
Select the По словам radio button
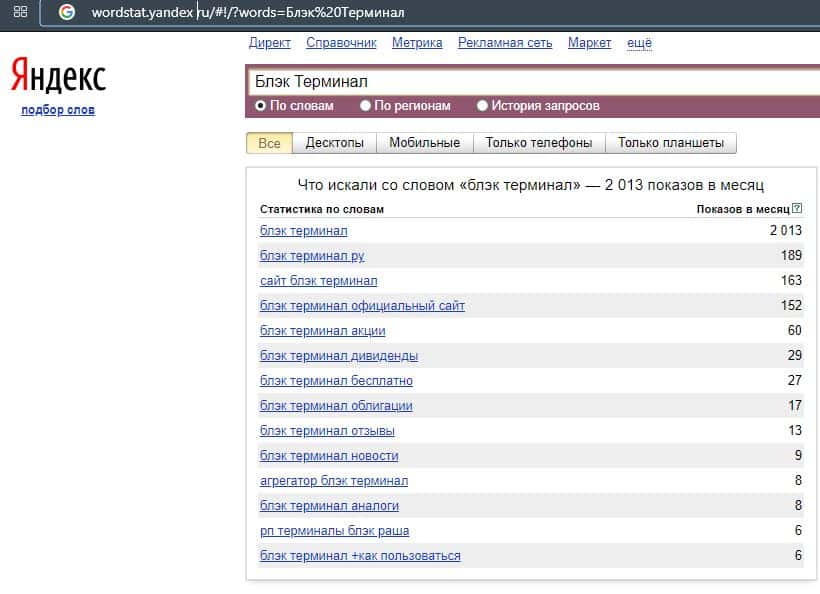point(260,106)
